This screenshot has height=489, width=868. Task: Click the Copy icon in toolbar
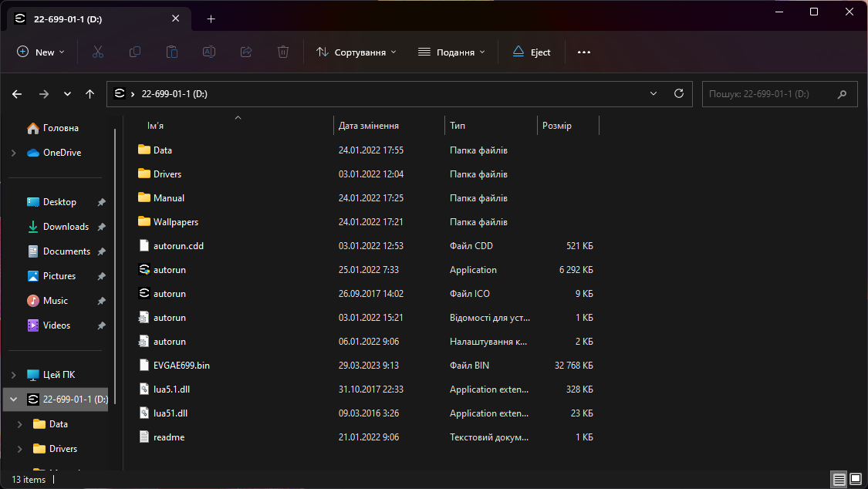pyautogui.click(x=135, y=52)
